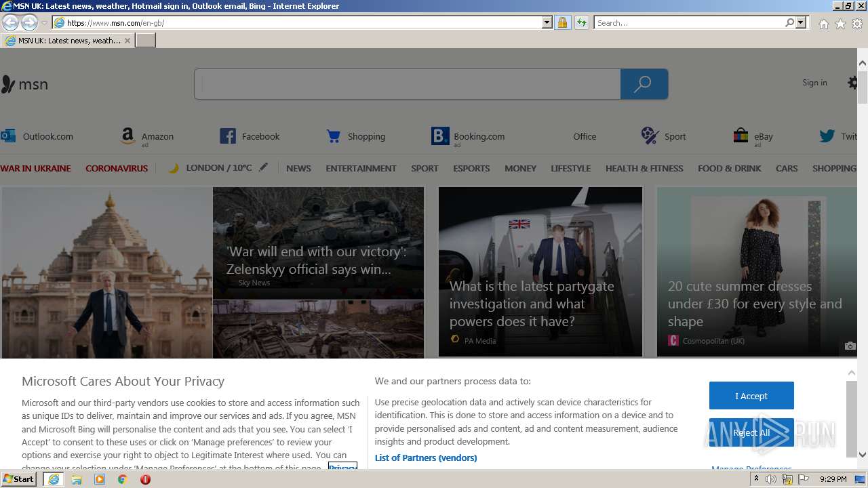
Task: Open the Sport shortcut icon
Action: (x=650, y=136)
